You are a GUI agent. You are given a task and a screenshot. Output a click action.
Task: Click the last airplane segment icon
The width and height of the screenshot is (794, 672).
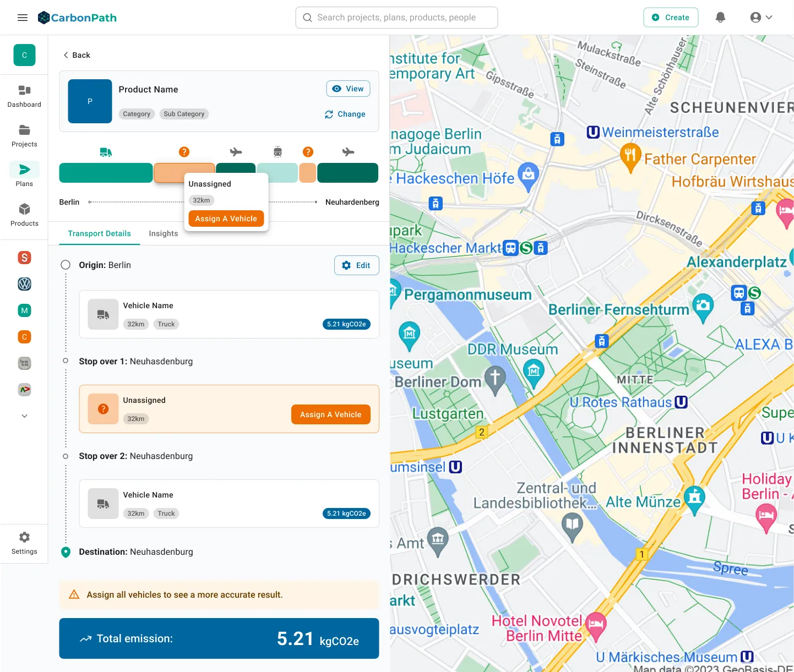[x=348, y=152]
